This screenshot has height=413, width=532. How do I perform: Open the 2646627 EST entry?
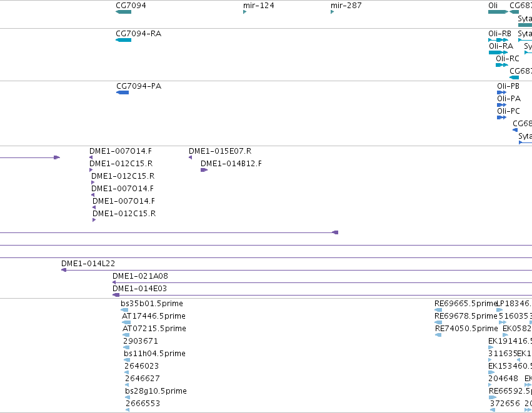pyautogui.click(x=142, y=379)
